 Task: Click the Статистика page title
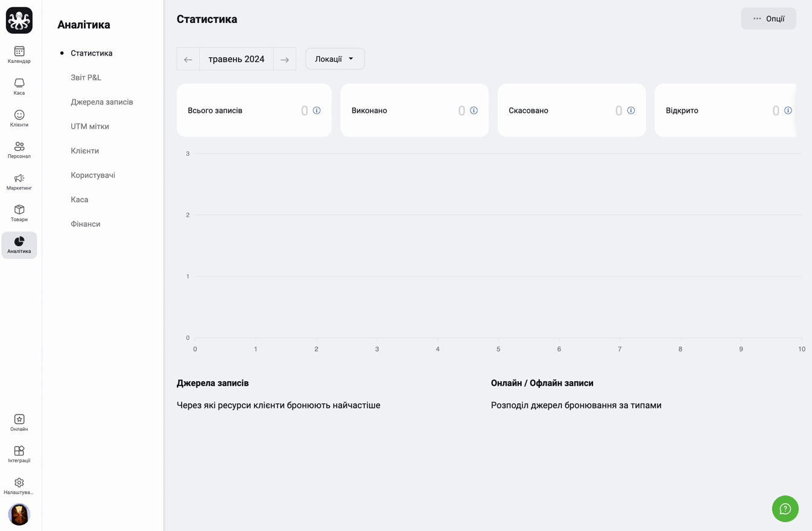207,19
